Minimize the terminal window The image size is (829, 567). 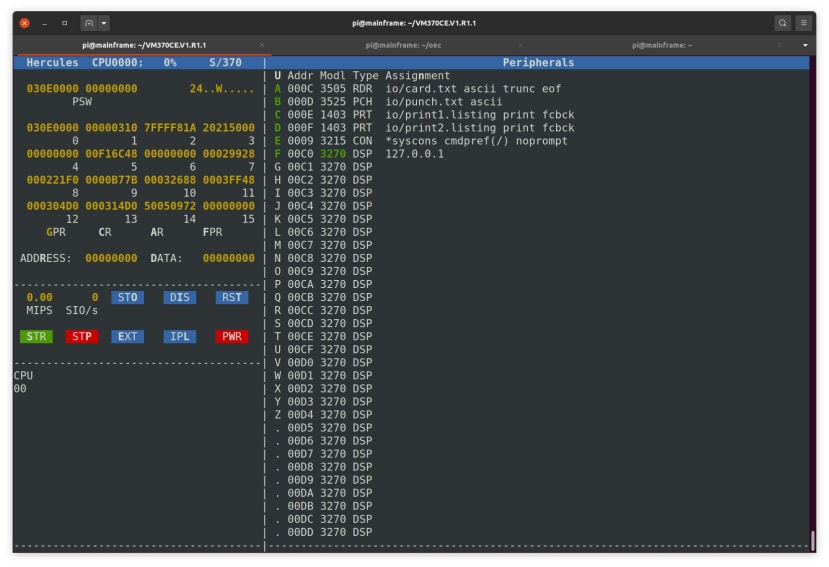(x=44, y=23)
